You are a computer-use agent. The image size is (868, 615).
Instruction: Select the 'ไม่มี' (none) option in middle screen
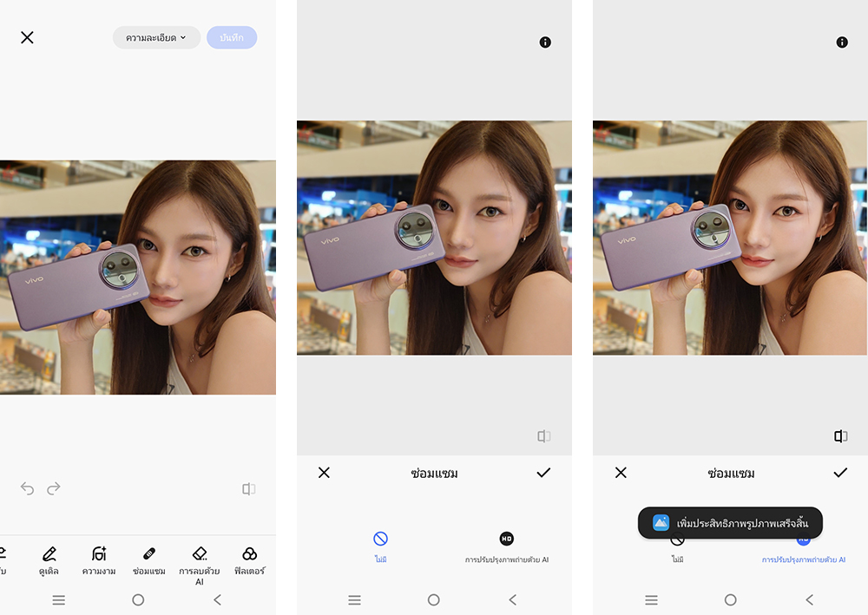pyautogui.click(x=380, y=546)
